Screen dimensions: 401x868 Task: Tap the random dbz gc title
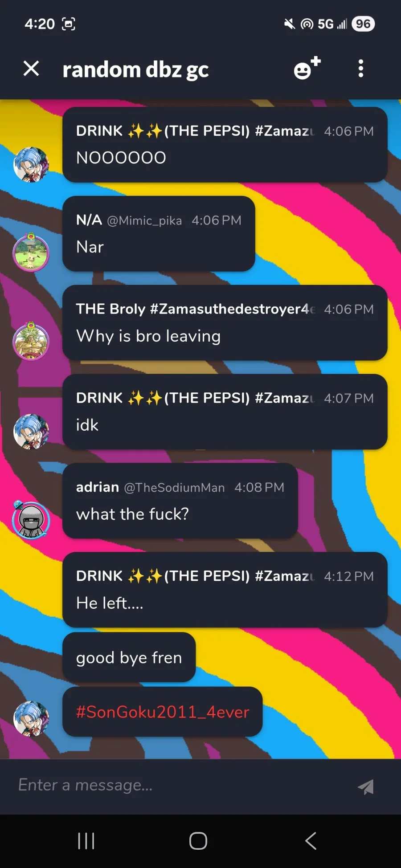coord(135,69)
